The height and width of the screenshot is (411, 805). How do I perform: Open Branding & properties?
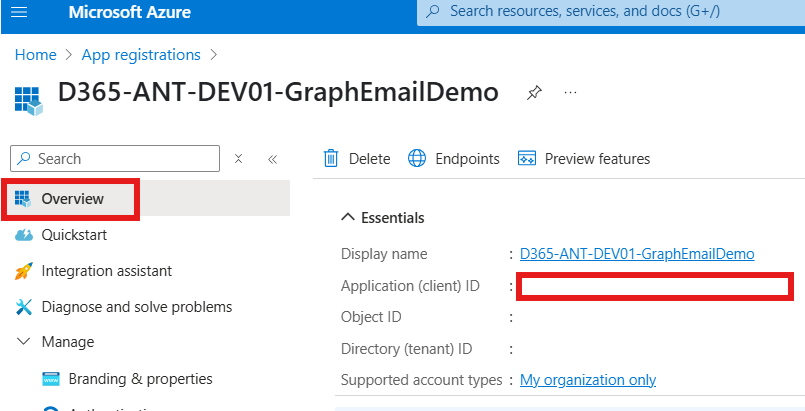[x=140, y=379]
